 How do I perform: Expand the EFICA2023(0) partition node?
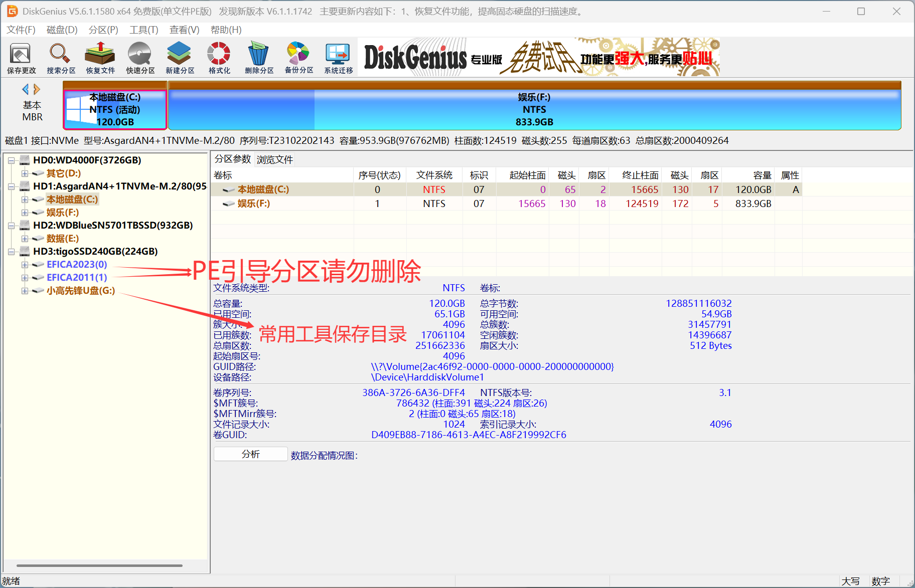coord(24,265)
